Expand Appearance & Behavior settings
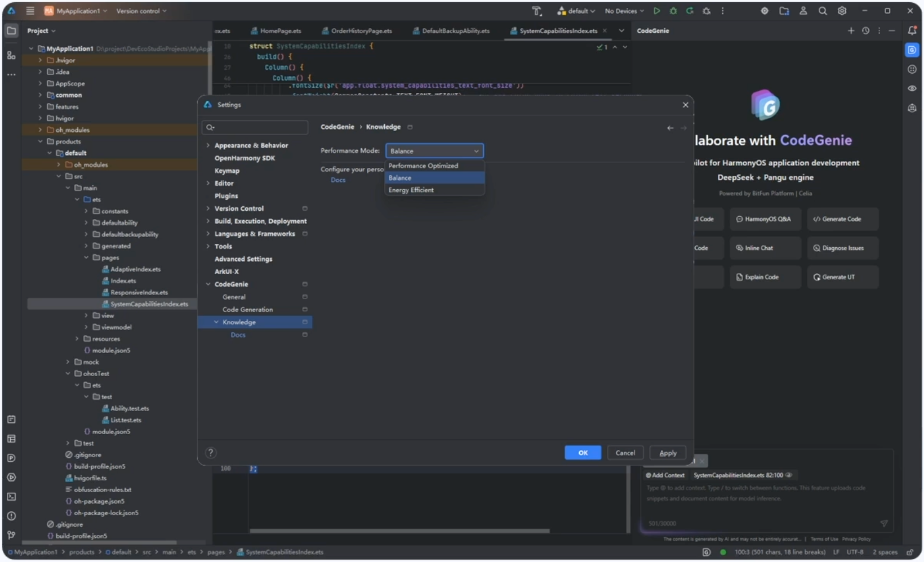 click(x=208, y=145)
